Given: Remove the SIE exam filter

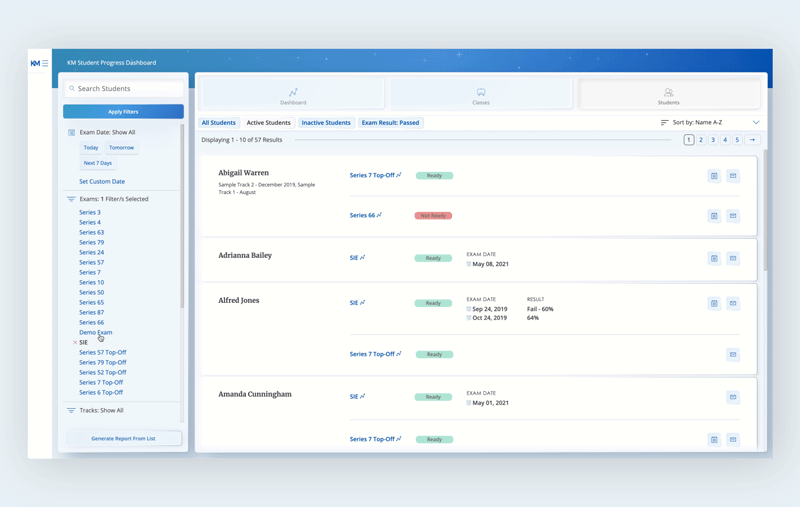Looking at the screenshot, I should pos(75,343).
